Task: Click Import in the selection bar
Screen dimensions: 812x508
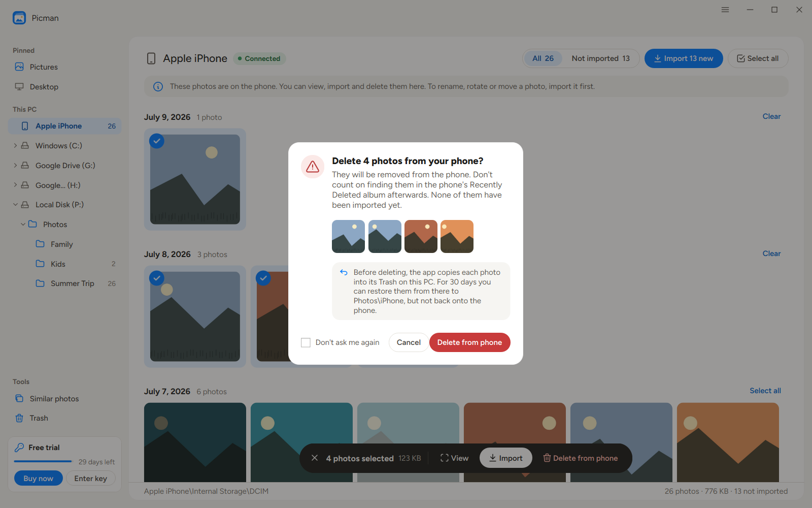Action: [x=505, y=458]
